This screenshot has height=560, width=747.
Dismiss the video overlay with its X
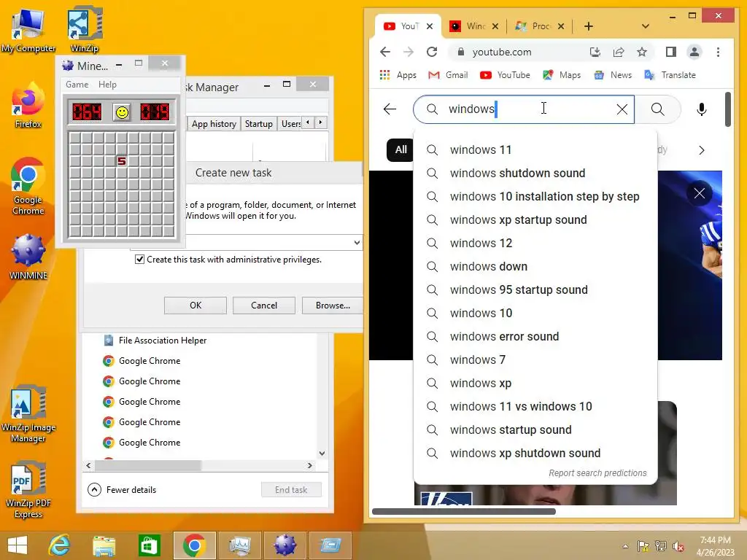coord(700,192)
